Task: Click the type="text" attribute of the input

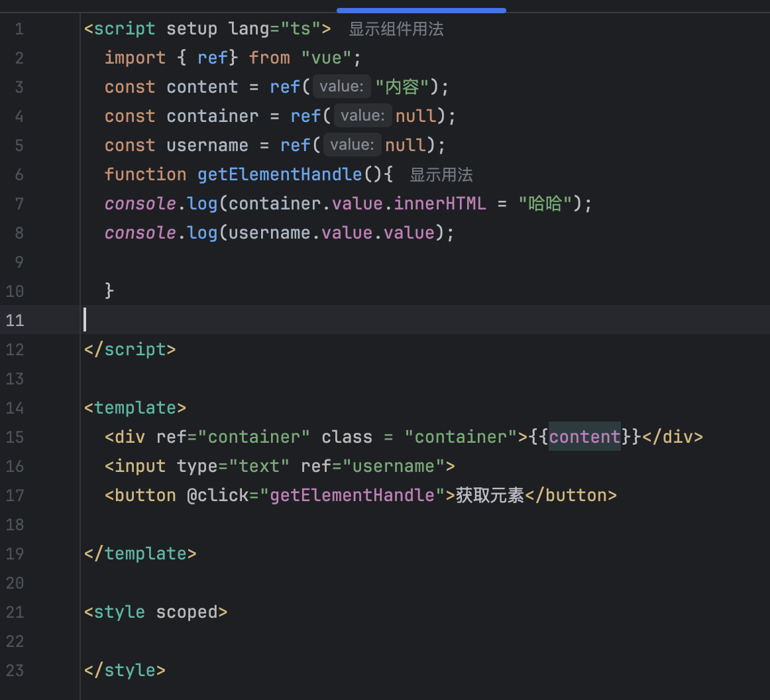Action: tap(233, 466)
